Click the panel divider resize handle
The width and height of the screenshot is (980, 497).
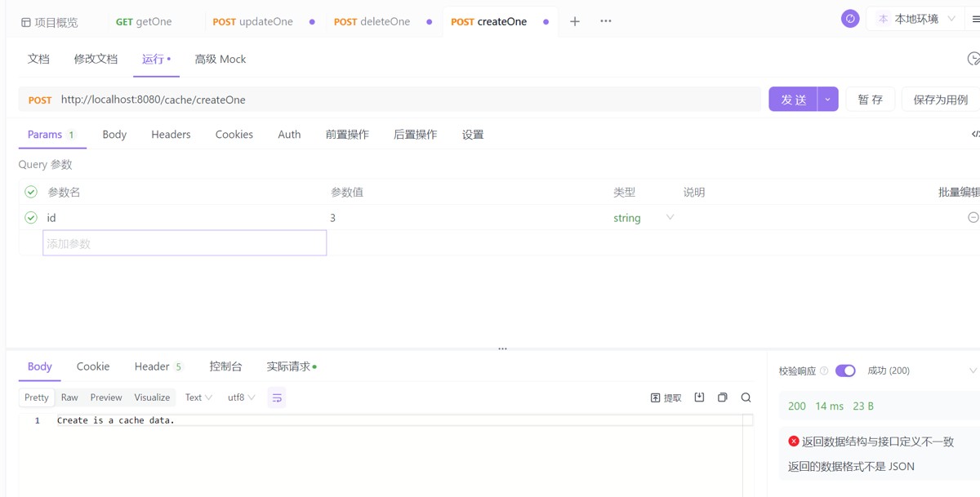(502, 348)
